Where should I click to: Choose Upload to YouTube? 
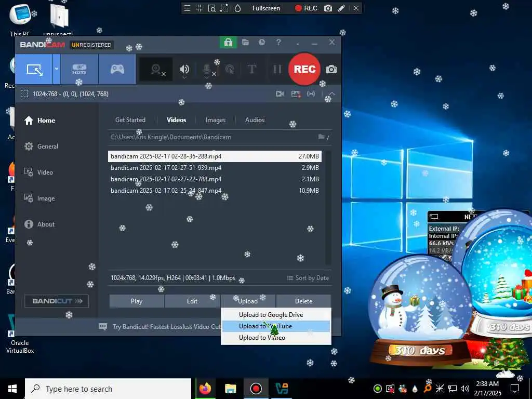276,326
